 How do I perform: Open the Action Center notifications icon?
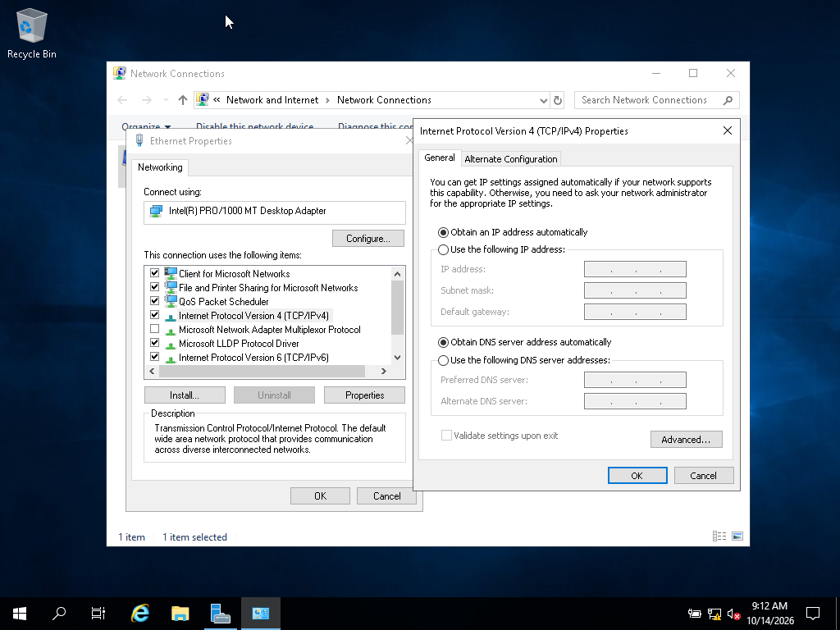click(x=813, y=614)
